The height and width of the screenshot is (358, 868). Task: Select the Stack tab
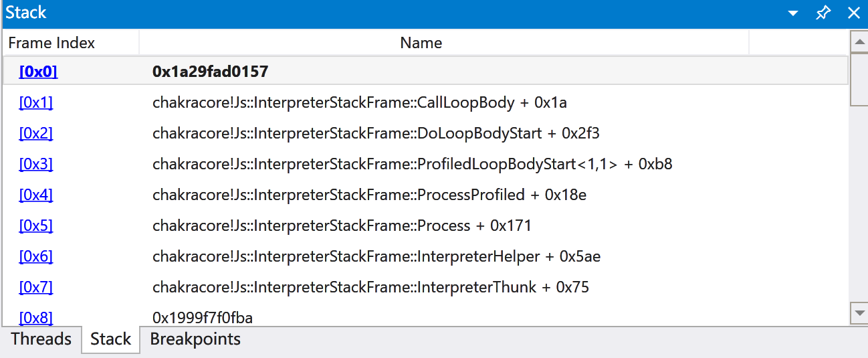point(110,339)
